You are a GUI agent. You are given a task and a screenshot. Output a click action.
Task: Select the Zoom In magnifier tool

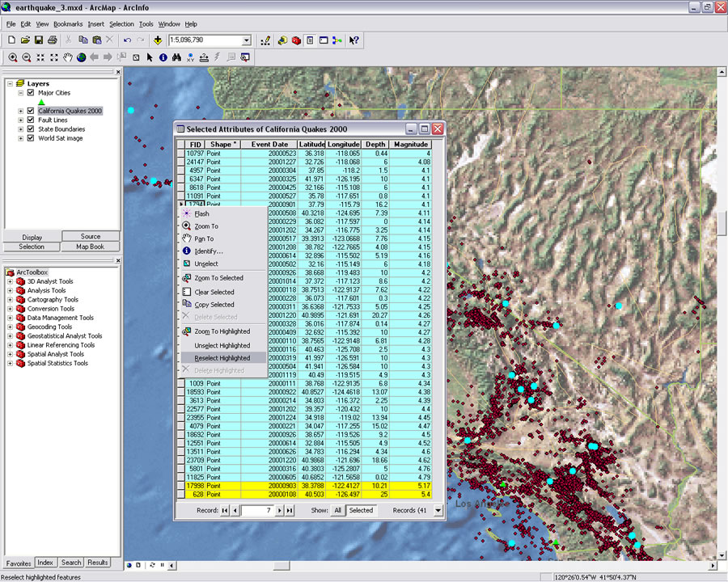tap(13, 57)
